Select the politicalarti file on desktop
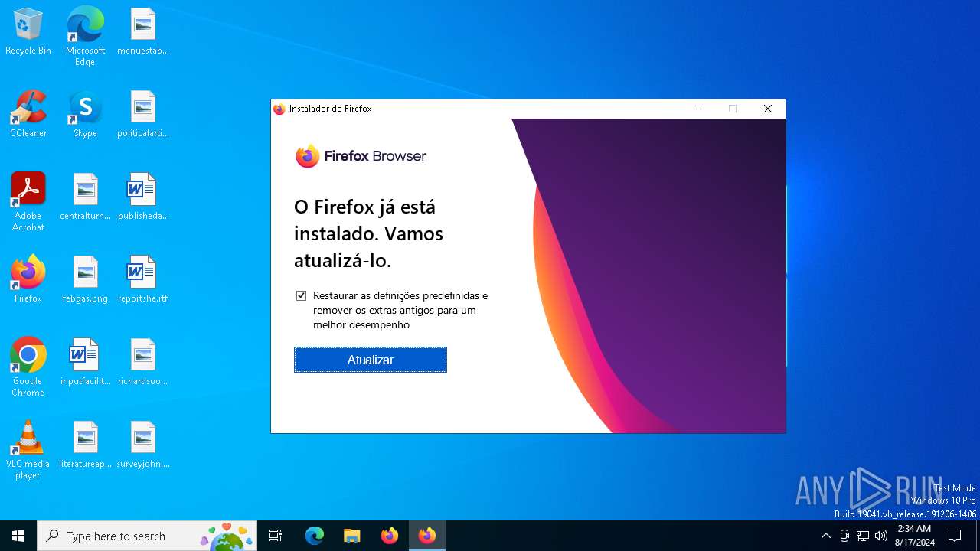980x551 pixels. click(143, 114)
